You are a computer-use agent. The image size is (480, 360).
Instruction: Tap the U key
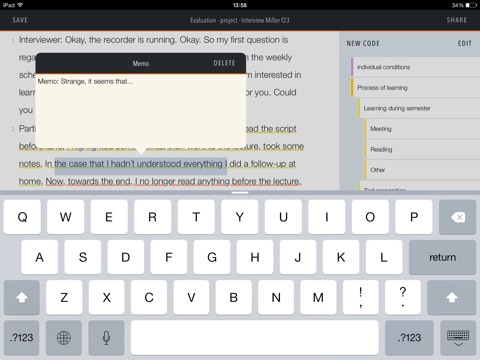[283, 217]
